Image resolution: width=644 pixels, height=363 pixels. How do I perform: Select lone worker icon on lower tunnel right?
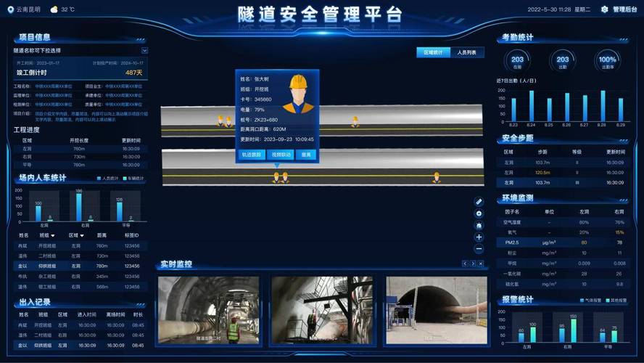point(436,178)
